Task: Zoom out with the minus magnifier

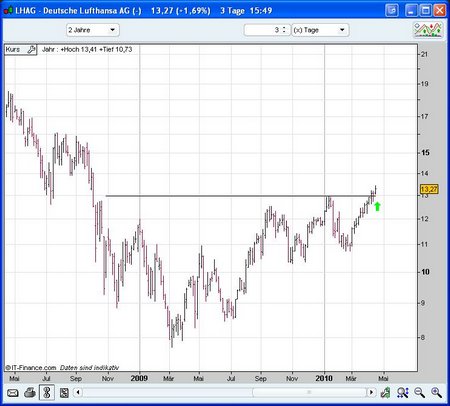Action: point(419,393)
